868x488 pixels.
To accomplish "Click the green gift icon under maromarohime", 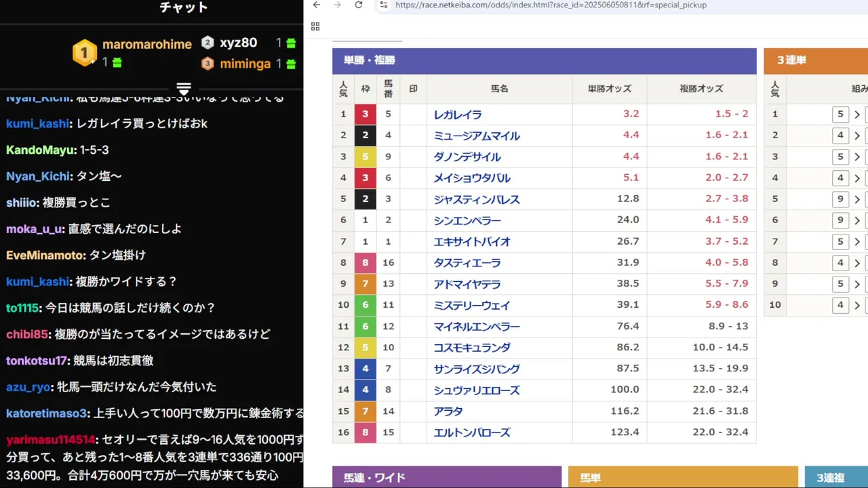I will [x=117, y=62].
